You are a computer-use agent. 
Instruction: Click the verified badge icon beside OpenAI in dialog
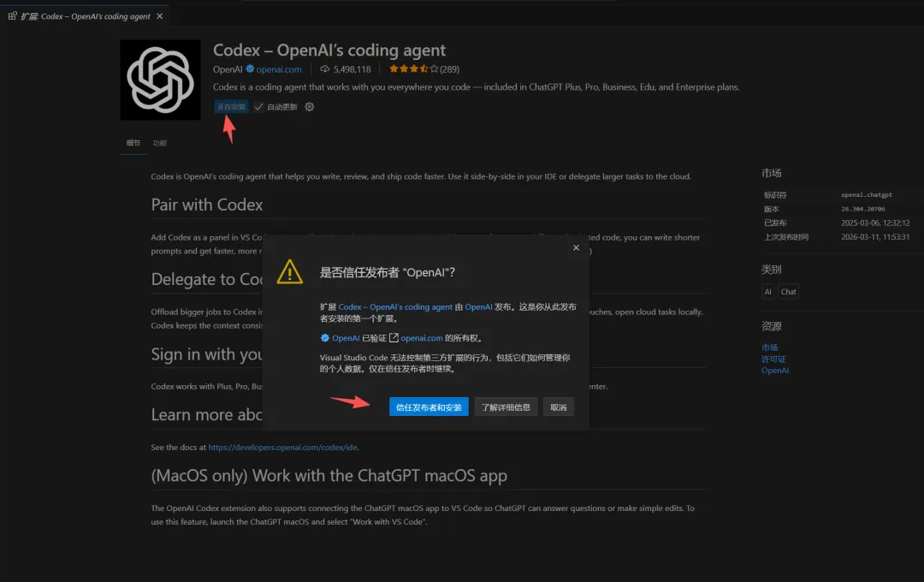325,338
